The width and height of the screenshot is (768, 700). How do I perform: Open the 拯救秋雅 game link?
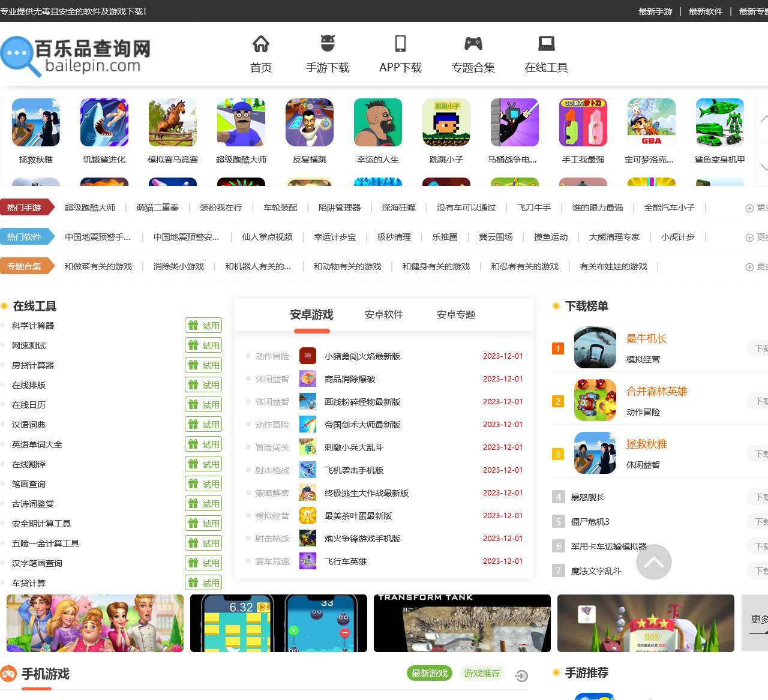click(x=647, y=444)
